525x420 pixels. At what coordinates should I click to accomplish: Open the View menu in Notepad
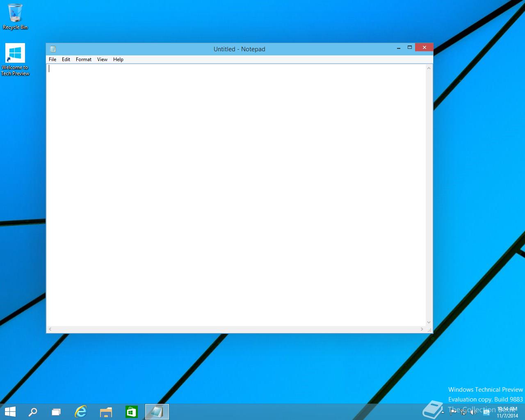point(102,59)
